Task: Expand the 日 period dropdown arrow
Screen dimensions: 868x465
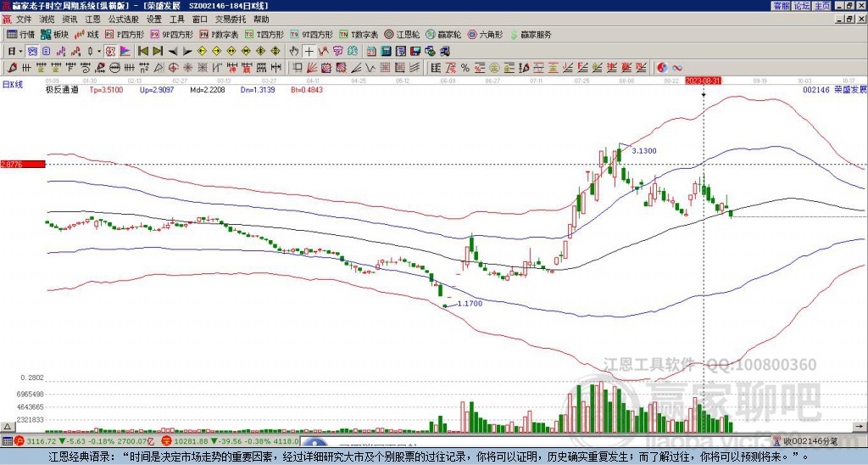Action: [x=21, y=51]
